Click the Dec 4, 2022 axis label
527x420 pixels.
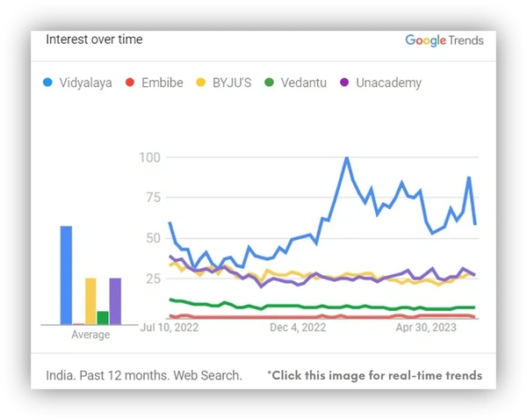tap(298, 328)
